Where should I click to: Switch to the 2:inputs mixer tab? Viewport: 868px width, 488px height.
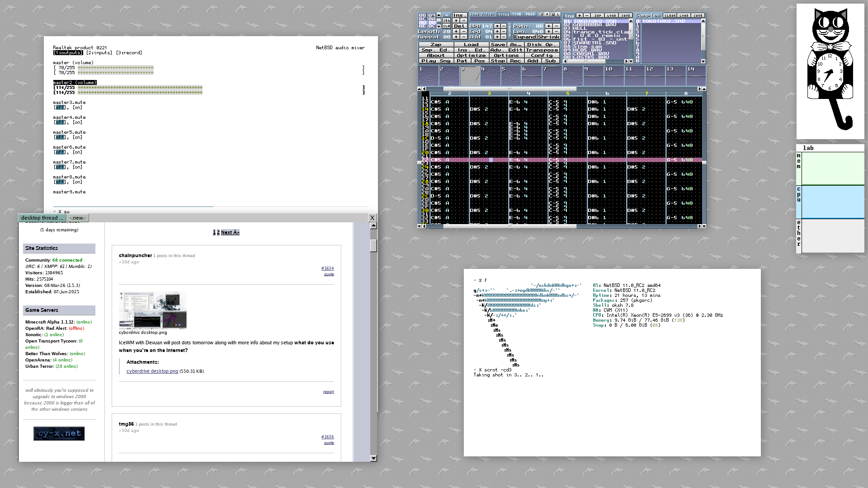click(x=99, y=53)
